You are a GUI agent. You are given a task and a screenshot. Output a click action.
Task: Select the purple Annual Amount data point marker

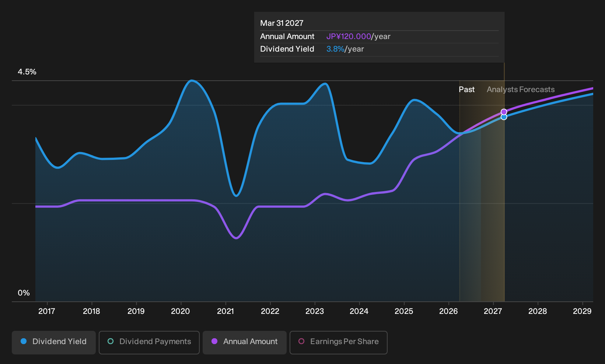[x=504, y=112]
